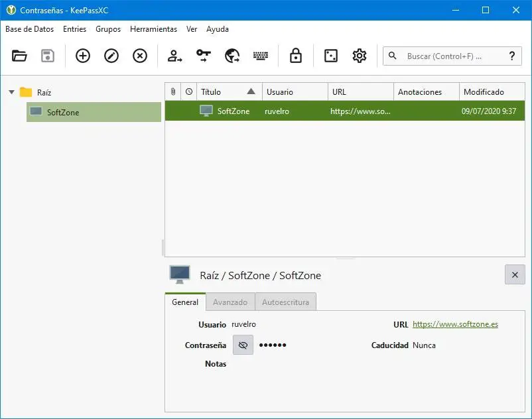
Task: Copy password with key icon
Action: point(204,56)
